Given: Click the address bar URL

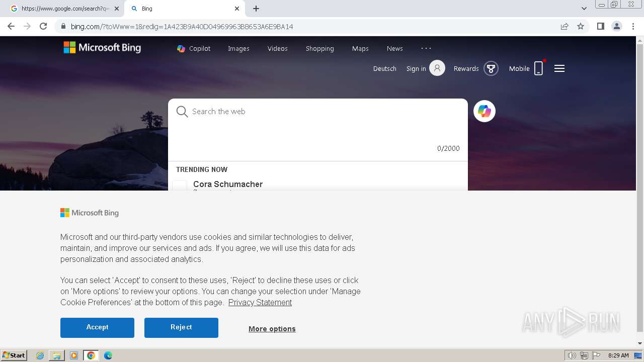Looking at the screenshot, I should [x=182, y=27].
